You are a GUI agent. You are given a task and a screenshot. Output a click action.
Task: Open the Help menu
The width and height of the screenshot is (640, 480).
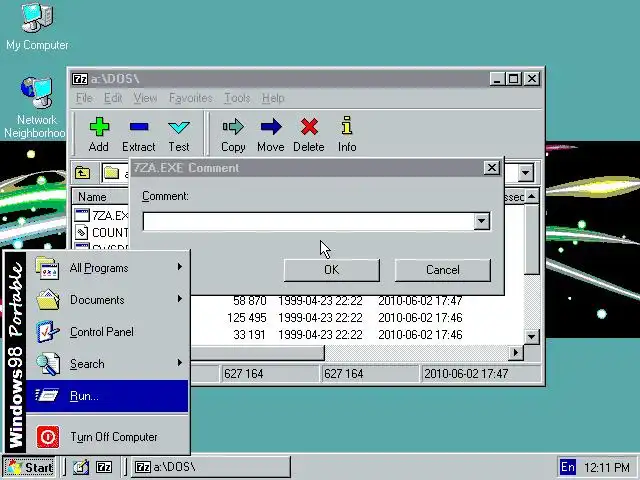tap(273, 98)
